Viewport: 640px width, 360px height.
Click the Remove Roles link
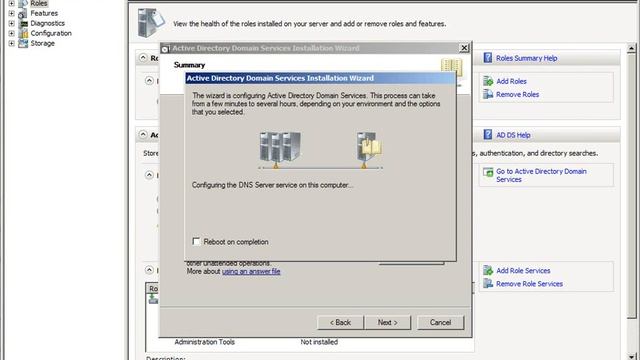click(x=518, y=94)
